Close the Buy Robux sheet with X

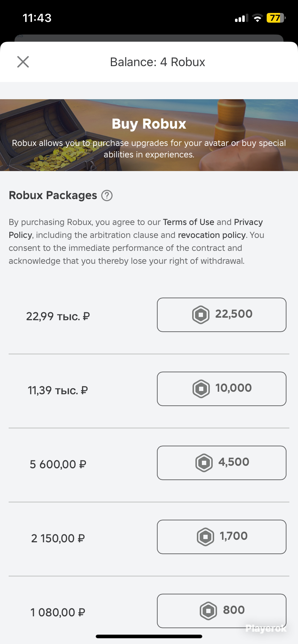pyautogui.click(x=23, y=62)
